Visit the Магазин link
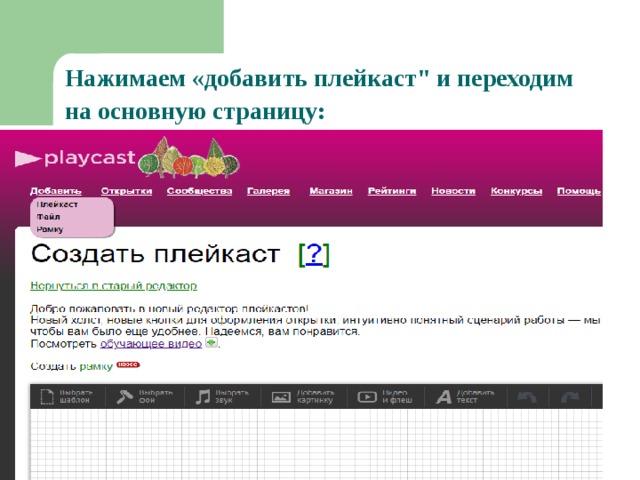Viewport: 640px width, 480px height. coord(331,191)
